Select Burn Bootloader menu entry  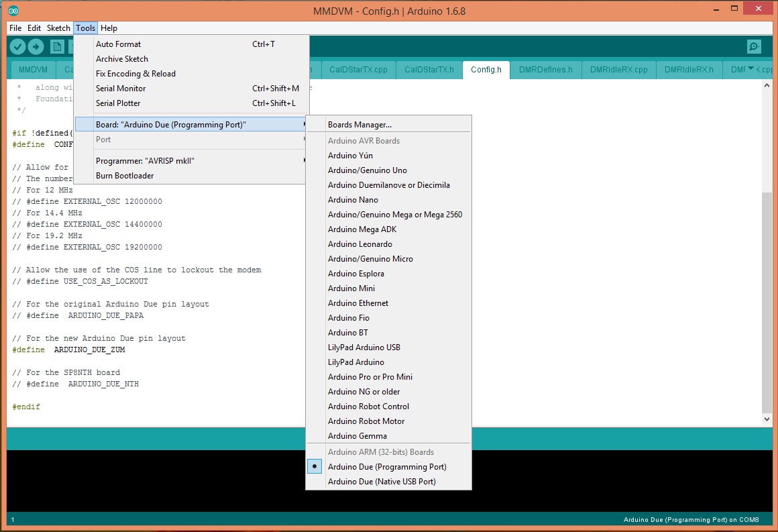click(191, 176)
